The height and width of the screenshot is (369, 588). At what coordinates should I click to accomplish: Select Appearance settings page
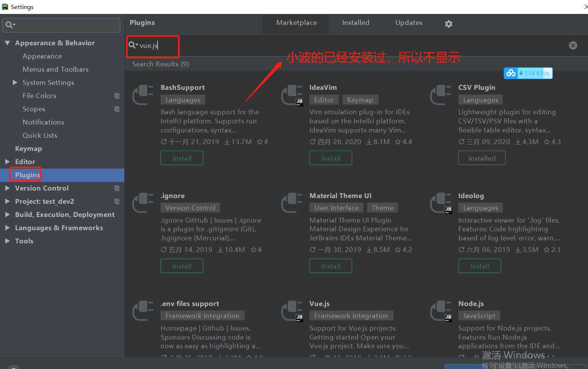(x=42, y=56)
